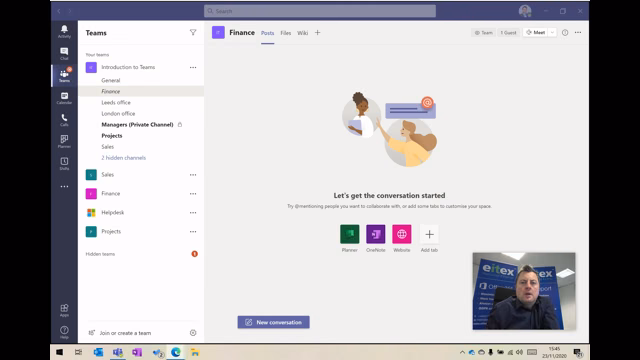
Task: Open manage teams settings gear
Action: point(193,333)
